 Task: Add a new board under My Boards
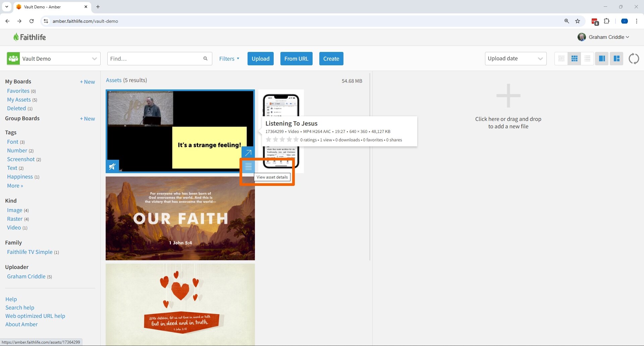click(87, 82)
